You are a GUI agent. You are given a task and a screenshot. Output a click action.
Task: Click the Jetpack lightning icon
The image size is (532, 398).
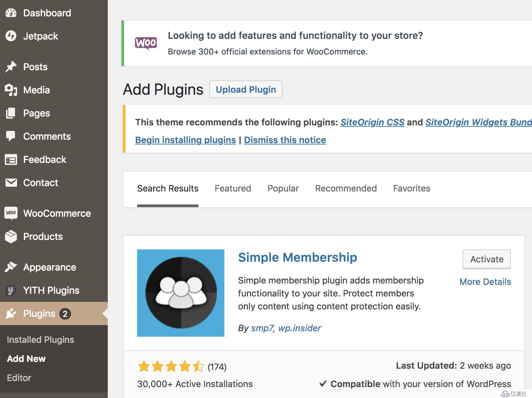coord(11,36)
